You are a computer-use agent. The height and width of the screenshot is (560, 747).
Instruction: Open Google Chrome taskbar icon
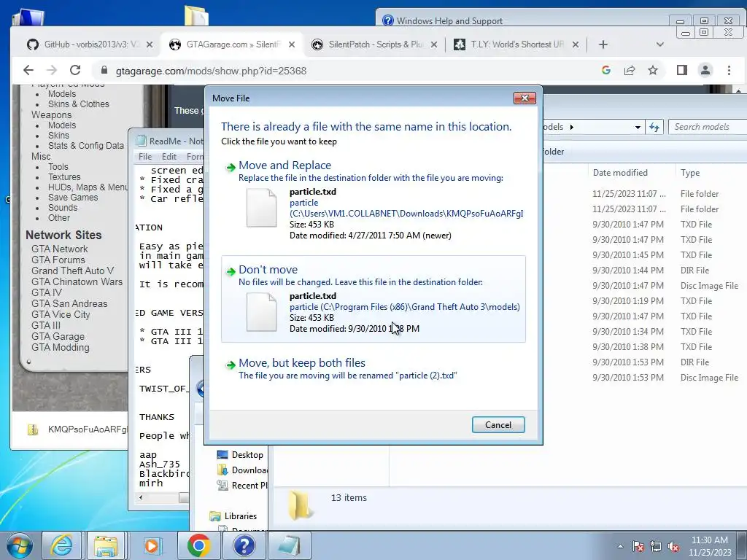point(198,545)
